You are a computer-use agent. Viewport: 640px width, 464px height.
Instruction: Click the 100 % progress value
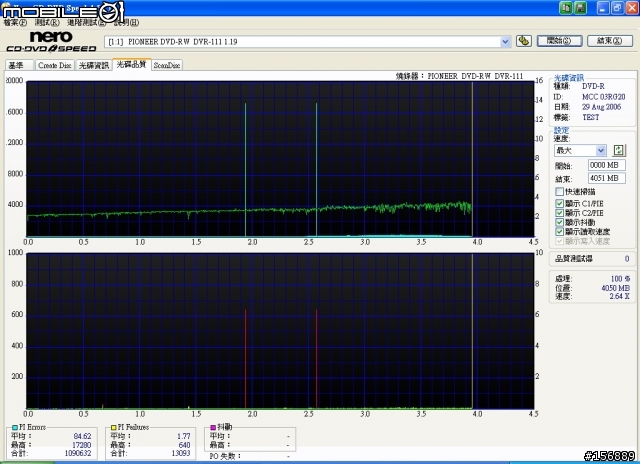(620, 279)
